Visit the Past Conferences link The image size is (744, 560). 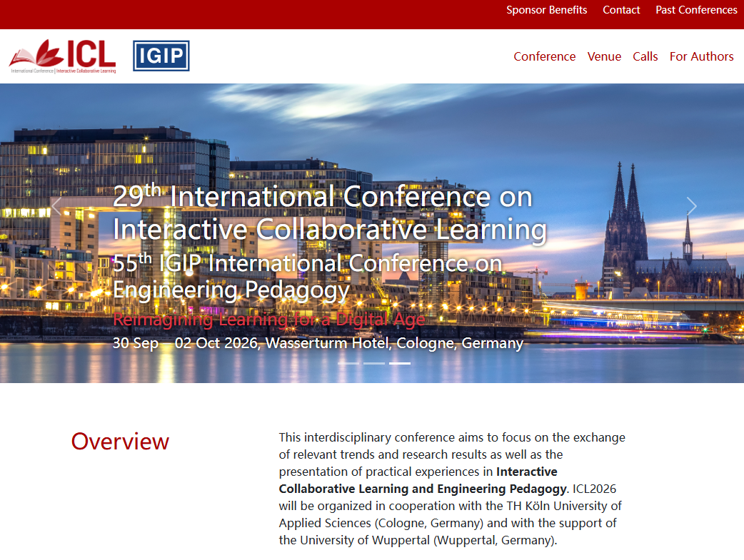click(696, 10)
